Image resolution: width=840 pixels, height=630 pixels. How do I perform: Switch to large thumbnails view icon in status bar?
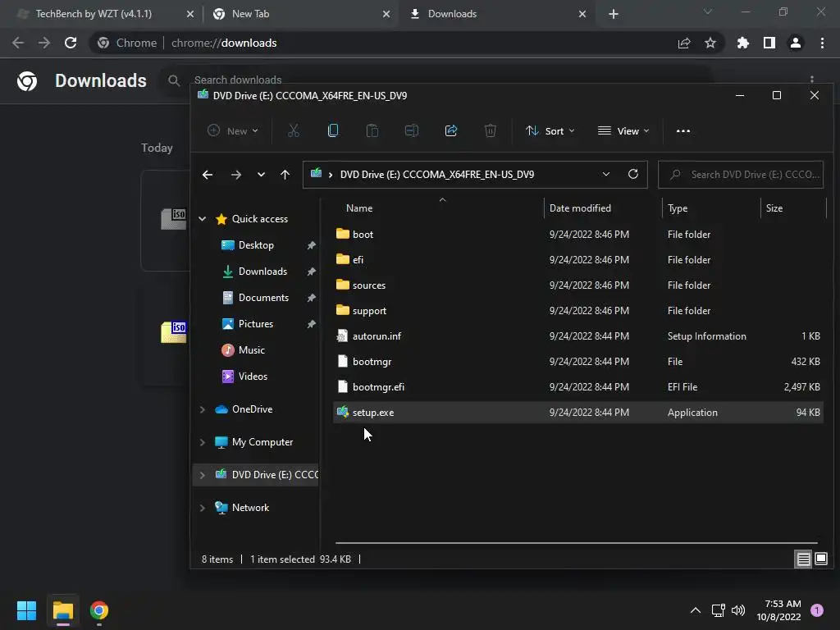tap(820, 559)
